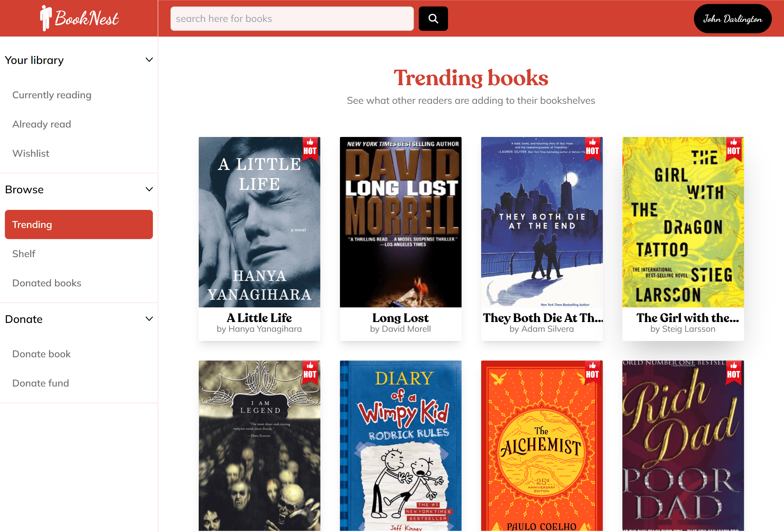Click HOT badge on The Alchemist cover
Viewport: 784px width, 532px height.
[x=592, y=373]
